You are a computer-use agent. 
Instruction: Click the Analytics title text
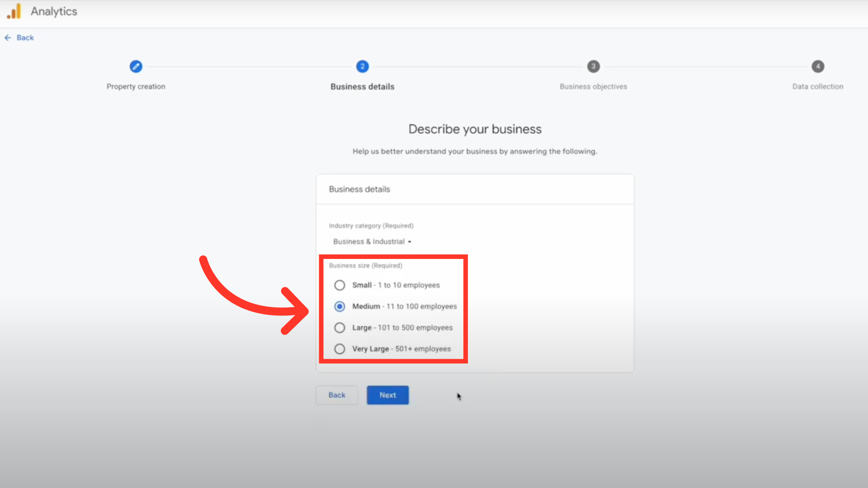[54, 11]
